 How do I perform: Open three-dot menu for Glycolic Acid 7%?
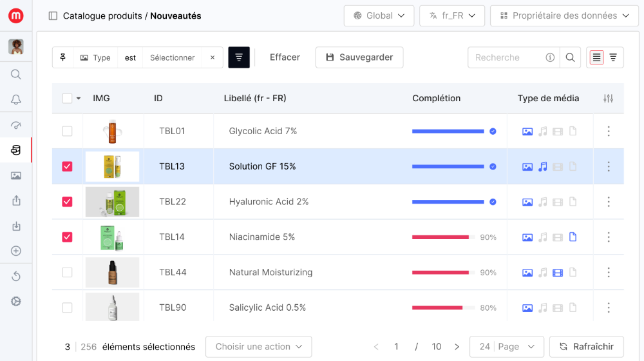point(608,132)
